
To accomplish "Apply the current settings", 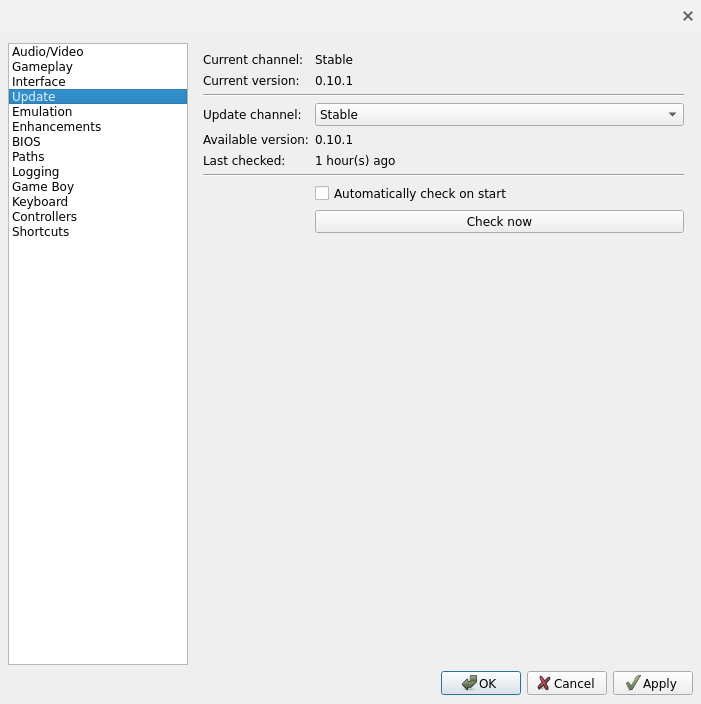I will tap(653, 683).
